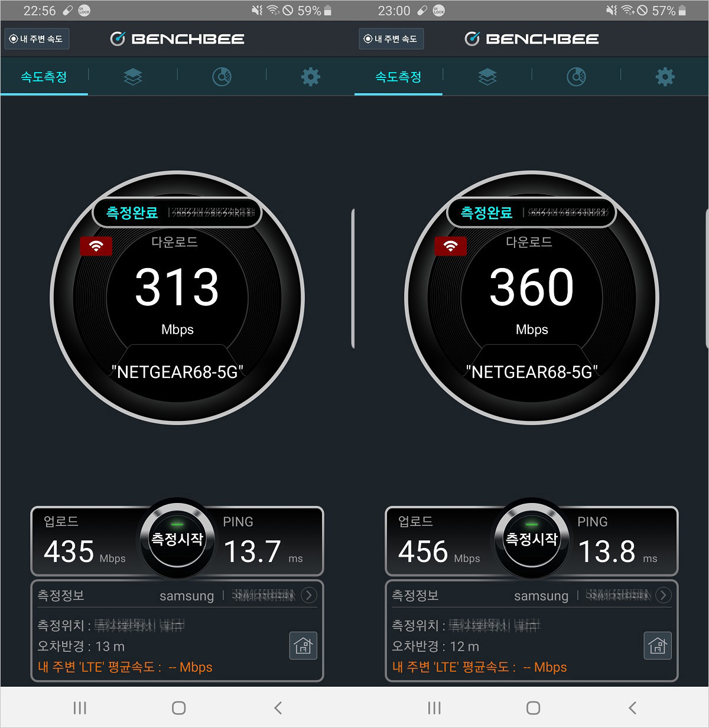Tap the 23:00 clock in status bar

(x=393, y=11)
